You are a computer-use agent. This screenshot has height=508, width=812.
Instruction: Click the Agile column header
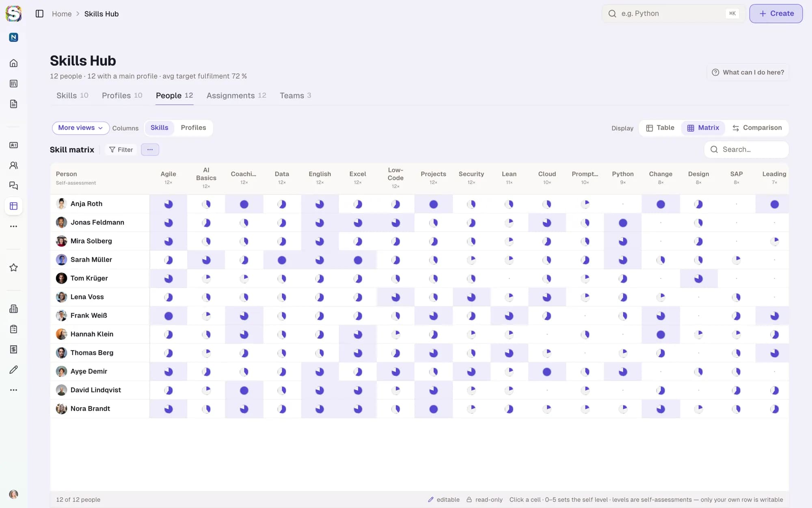[x=168, y=178]
